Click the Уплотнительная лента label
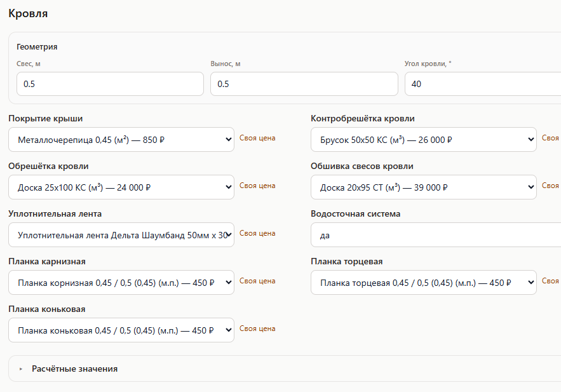The width and height of the screenshot is (561, 392). point(55,214)
